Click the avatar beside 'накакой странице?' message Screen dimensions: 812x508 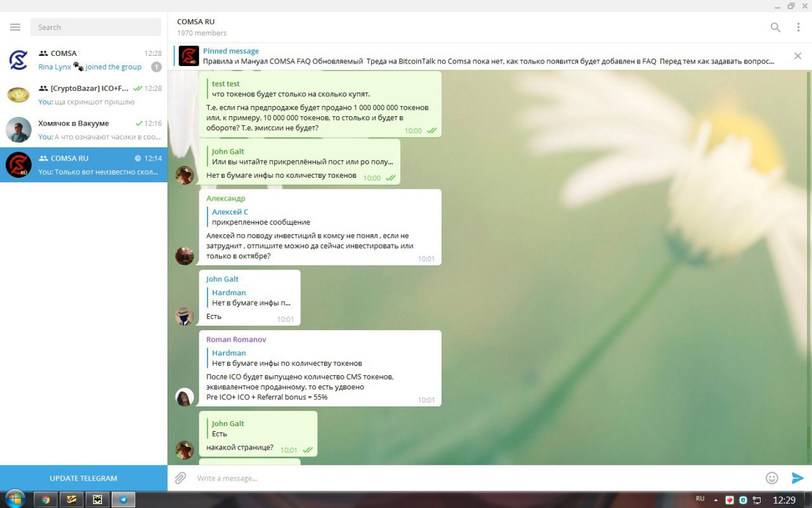point(185,450)
